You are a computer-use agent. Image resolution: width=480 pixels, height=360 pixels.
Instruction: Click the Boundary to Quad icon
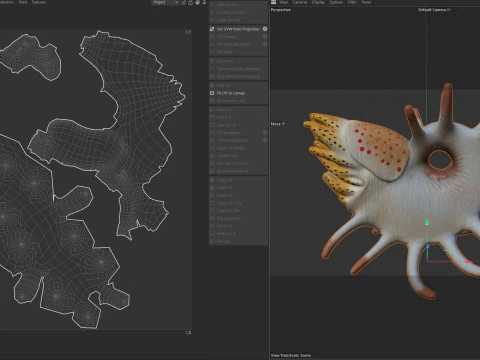coord(212,171)
